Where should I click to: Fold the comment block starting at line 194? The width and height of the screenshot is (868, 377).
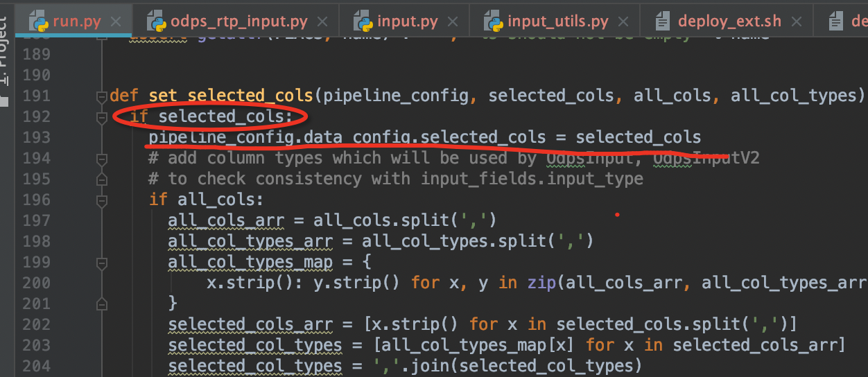tap(102, 159)
